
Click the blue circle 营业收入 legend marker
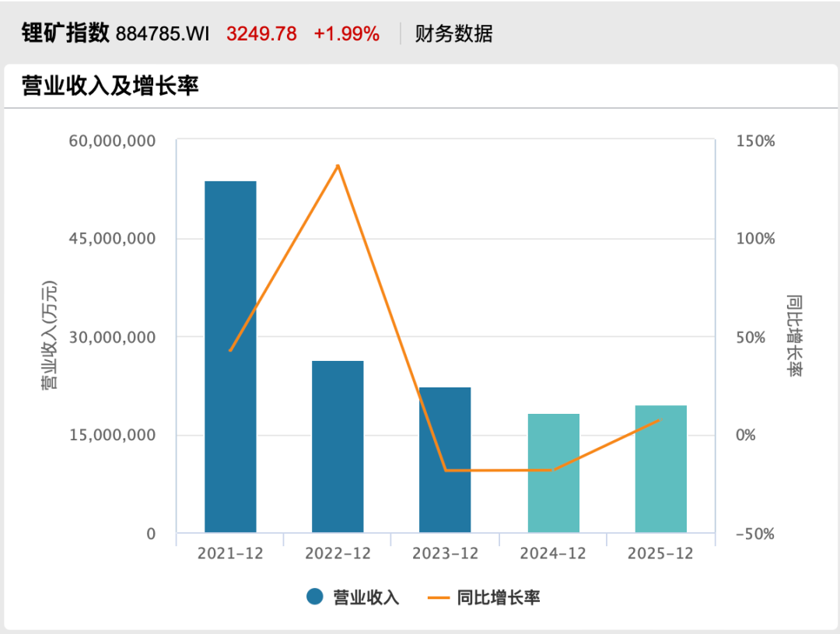[x=315, y=597]
